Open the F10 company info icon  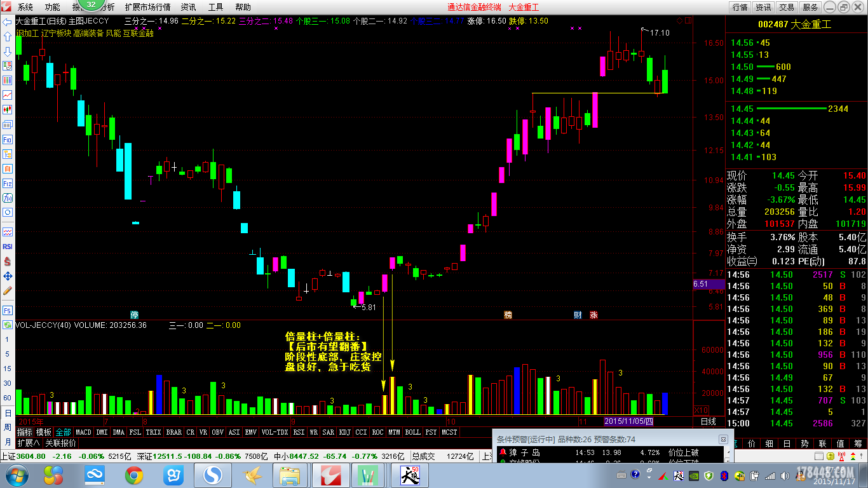click(x=7, y=139)
